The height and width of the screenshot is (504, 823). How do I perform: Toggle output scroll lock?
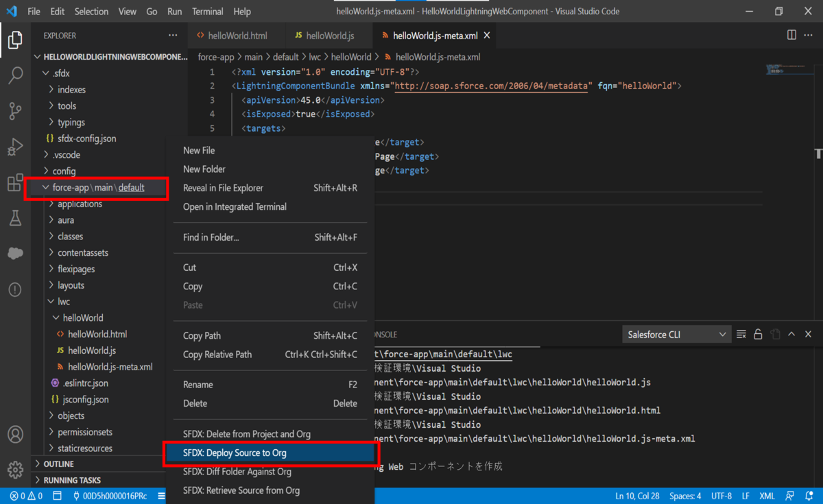(758, 335)
